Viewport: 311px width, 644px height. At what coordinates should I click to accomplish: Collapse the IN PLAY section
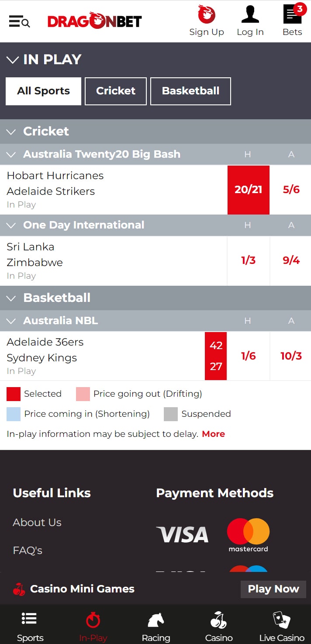pyautogui.click(x=12, y=59)
